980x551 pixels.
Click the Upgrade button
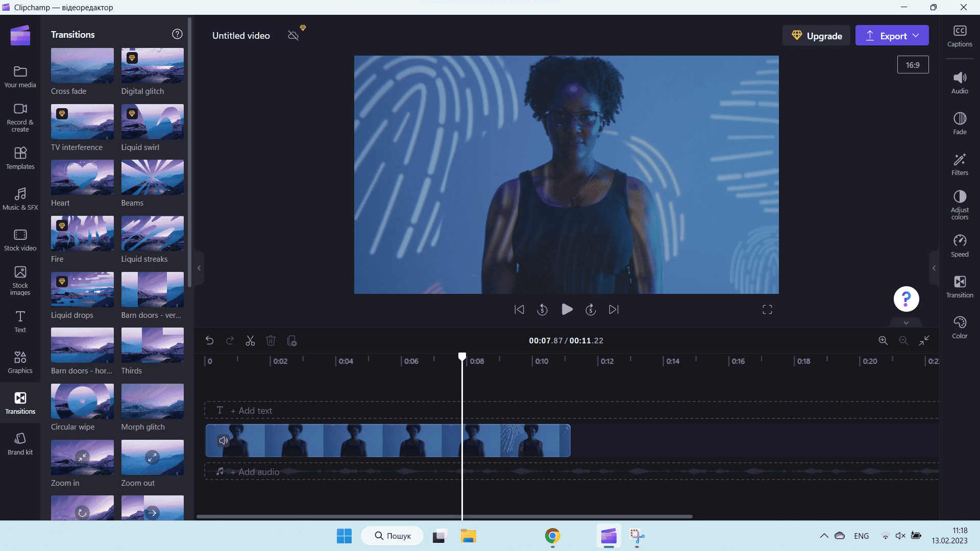pos(817,35)
